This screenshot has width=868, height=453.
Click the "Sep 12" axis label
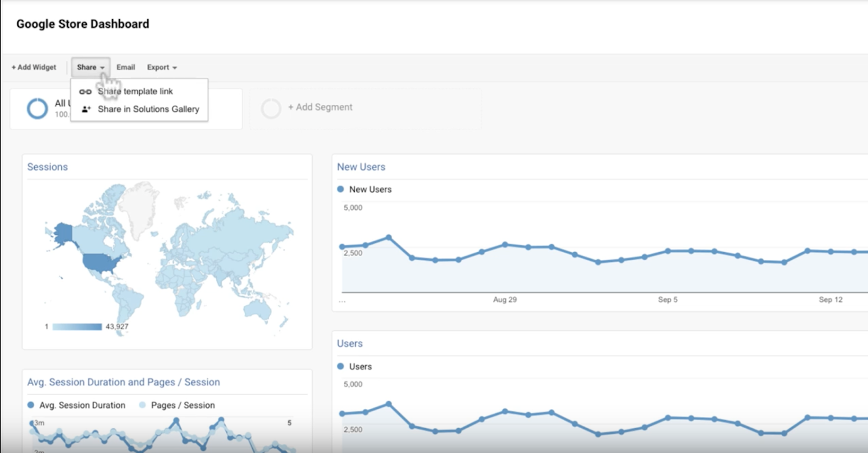(x=830, y=300)
